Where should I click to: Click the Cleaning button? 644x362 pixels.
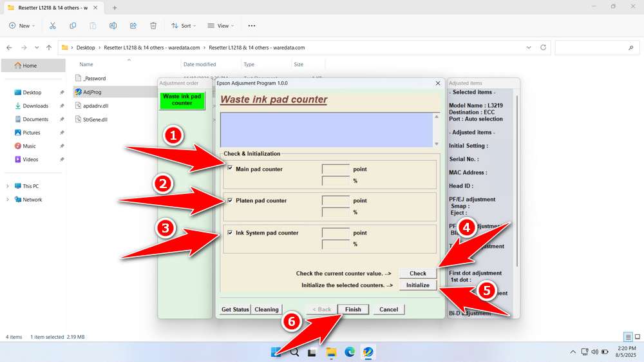click(266, 309)
